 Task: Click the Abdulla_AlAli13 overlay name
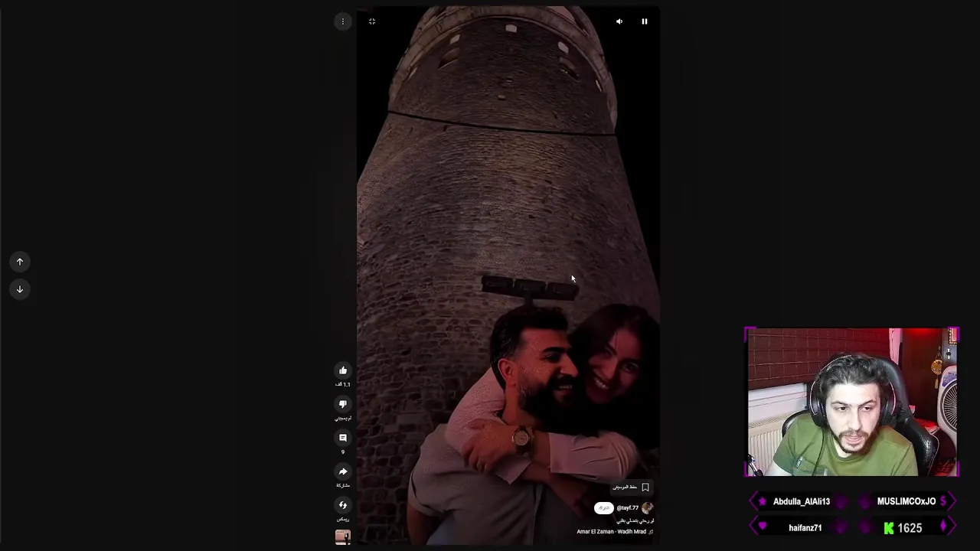[801, 501]
